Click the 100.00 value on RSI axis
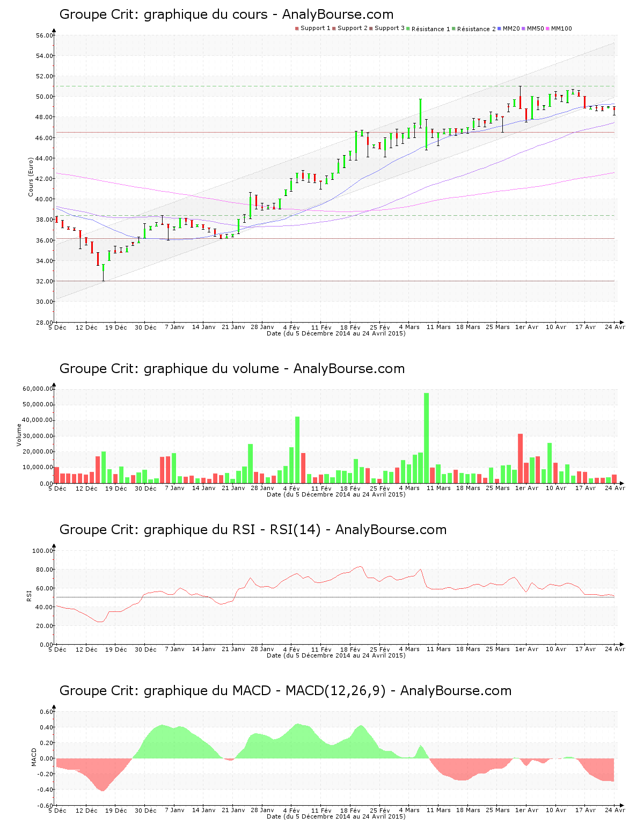This screenshot has height=832, width=644. (x=43, y=551)
